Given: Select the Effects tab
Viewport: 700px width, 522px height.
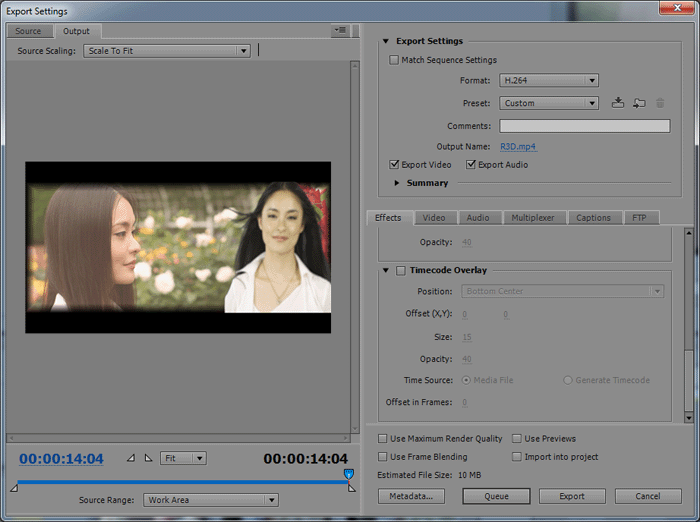Looking at the screenshot, I should (x=388, y=217).
